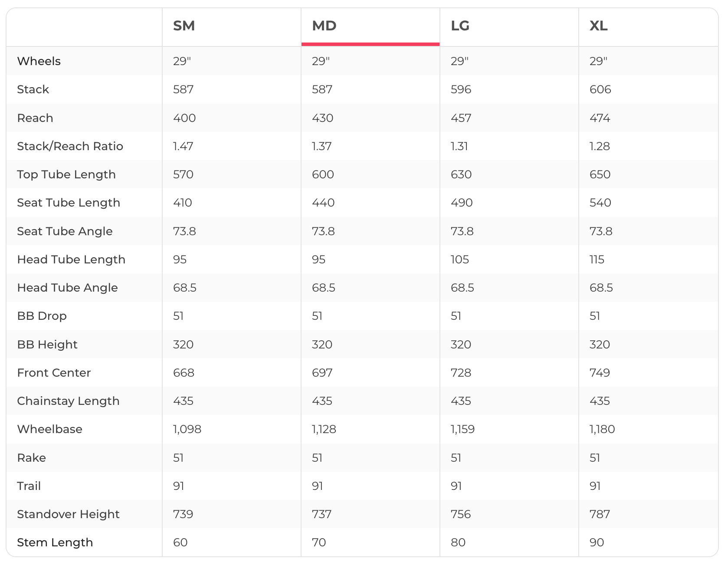Click the BB Drop row label
Image resolution: width=728 pixels, height=565 pixels.
[x=42, y=316]
